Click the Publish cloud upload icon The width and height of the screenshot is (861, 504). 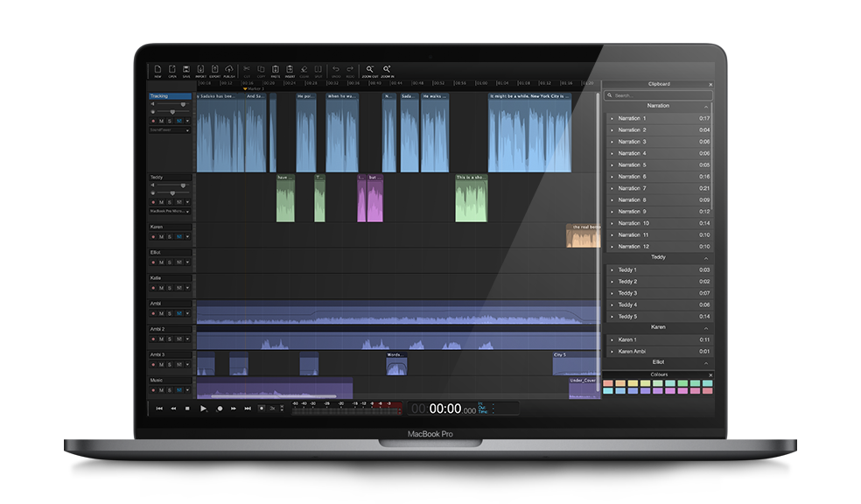tap(229, 70)
